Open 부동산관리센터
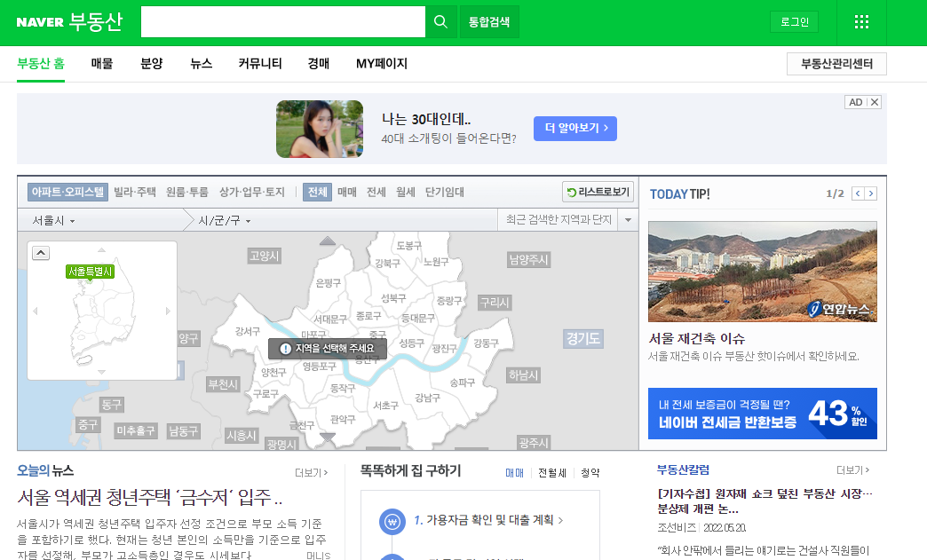 point(836,64)
